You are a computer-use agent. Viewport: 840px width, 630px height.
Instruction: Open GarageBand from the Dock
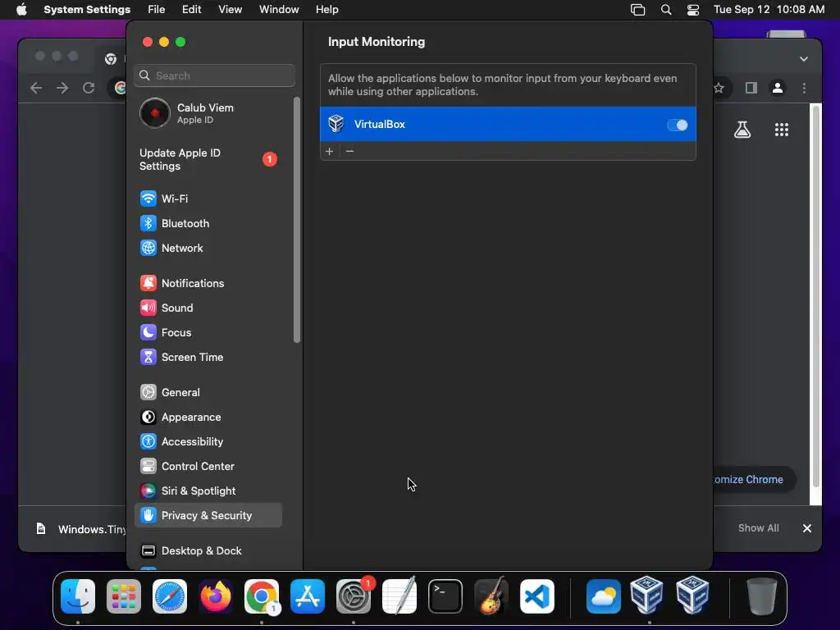(491, 596)
